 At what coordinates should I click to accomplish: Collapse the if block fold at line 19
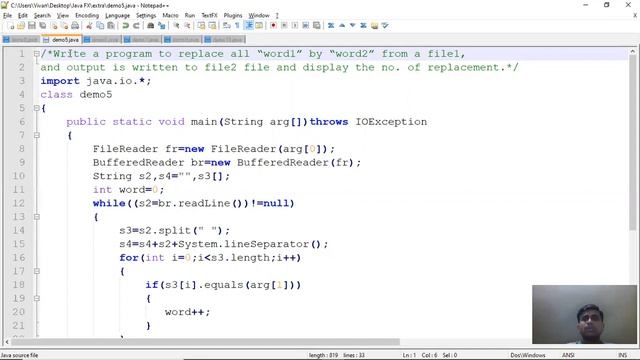coord(37,298)
